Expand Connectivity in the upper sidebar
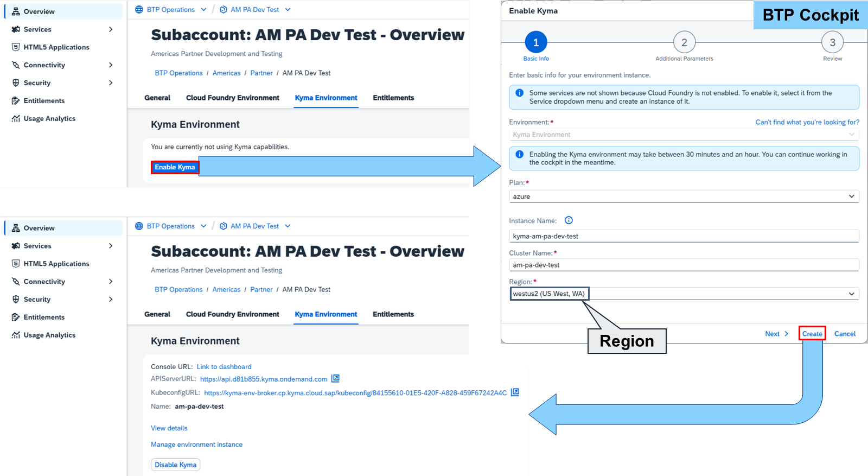The image size is (868, 476). tap(111, 65)
